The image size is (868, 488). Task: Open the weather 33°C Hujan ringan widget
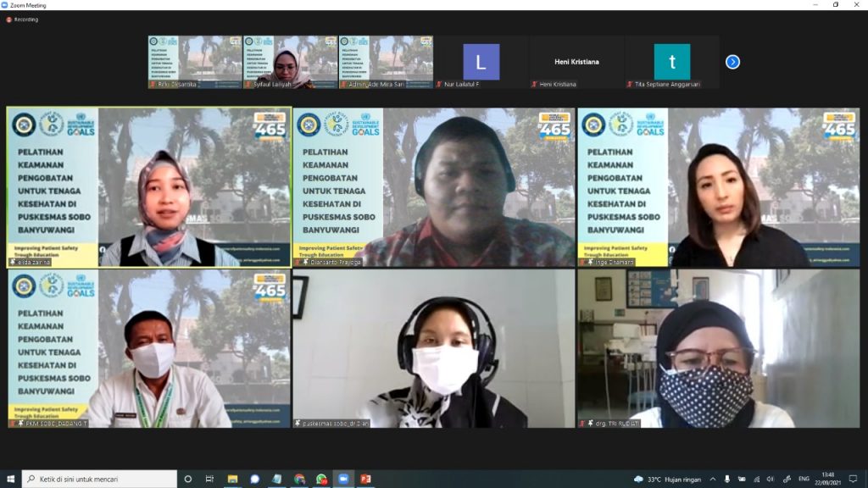[667, 480]
